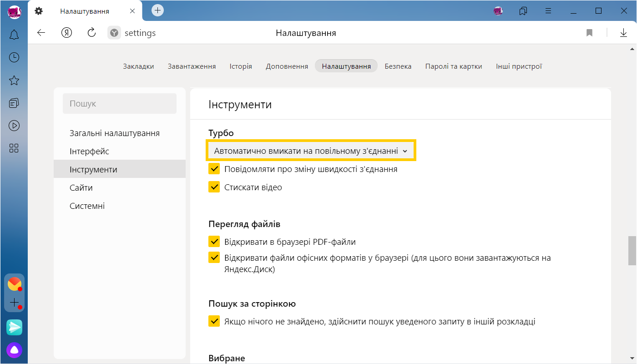Open bookmarks panel icon in titlebar

pyautogui.click(x=523, y=10)
